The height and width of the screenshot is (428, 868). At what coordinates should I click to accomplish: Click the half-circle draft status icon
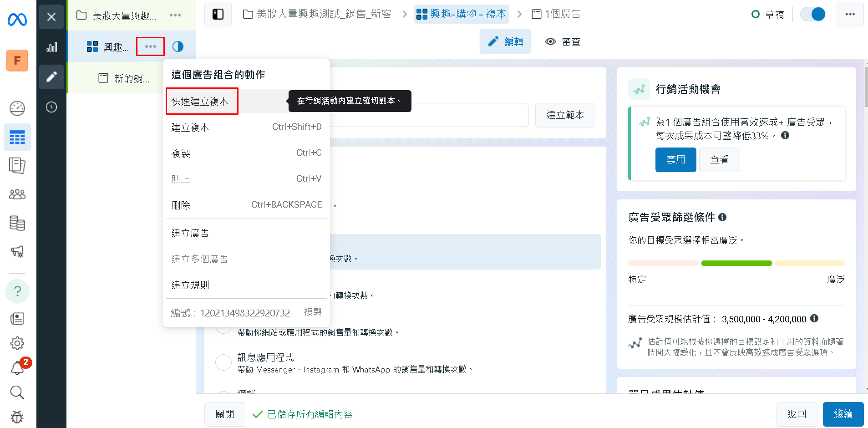[178, 46]
